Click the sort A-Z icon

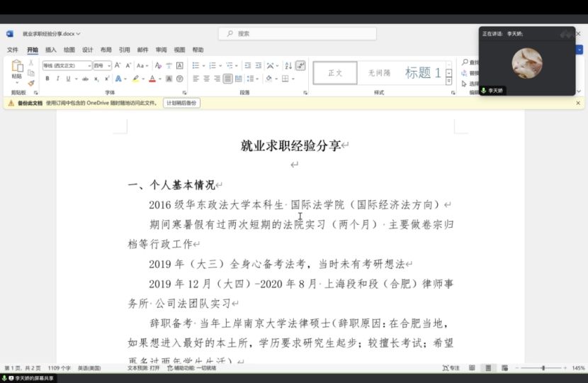click(288, 65)
